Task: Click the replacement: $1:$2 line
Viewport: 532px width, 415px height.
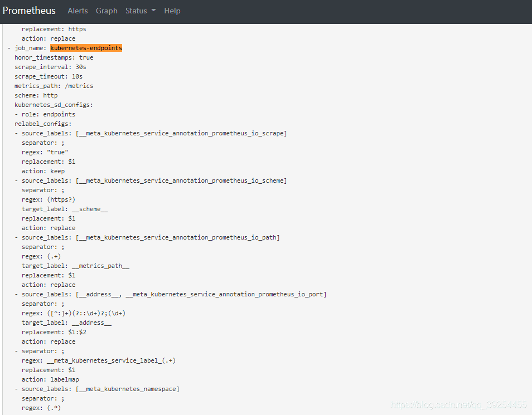Action: click(54, 332)
